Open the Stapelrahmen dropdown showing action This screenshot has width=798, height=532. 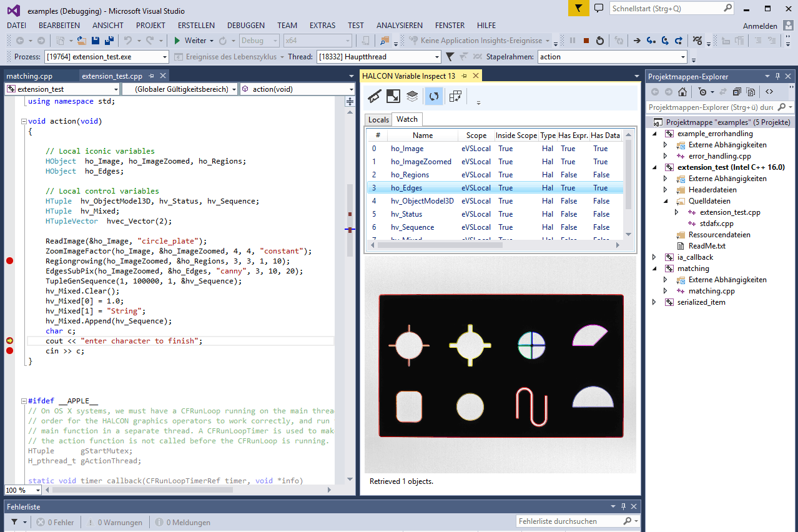click(x=682, y=57)
